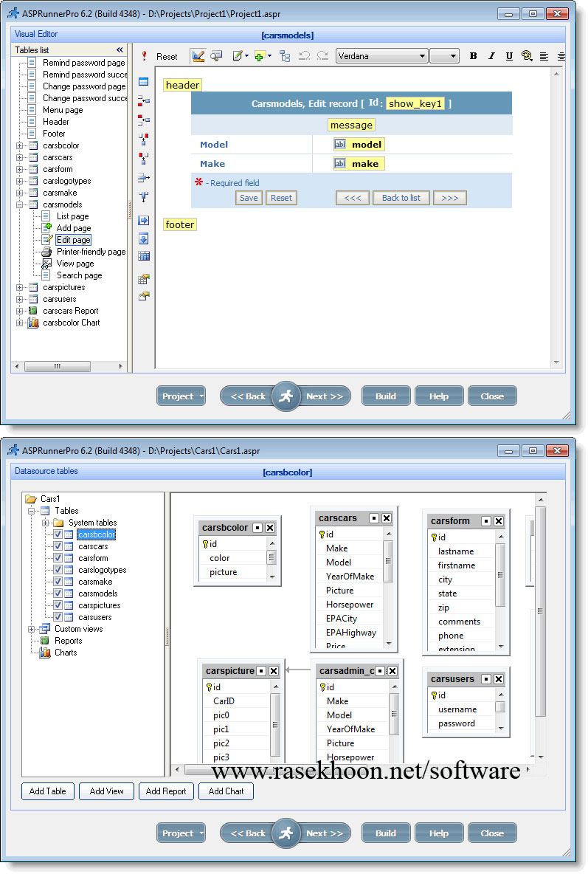Uncheck the carsbcolor table checkbox
Viewport: 588px width, 874px height.
click(x=58, y=534)
